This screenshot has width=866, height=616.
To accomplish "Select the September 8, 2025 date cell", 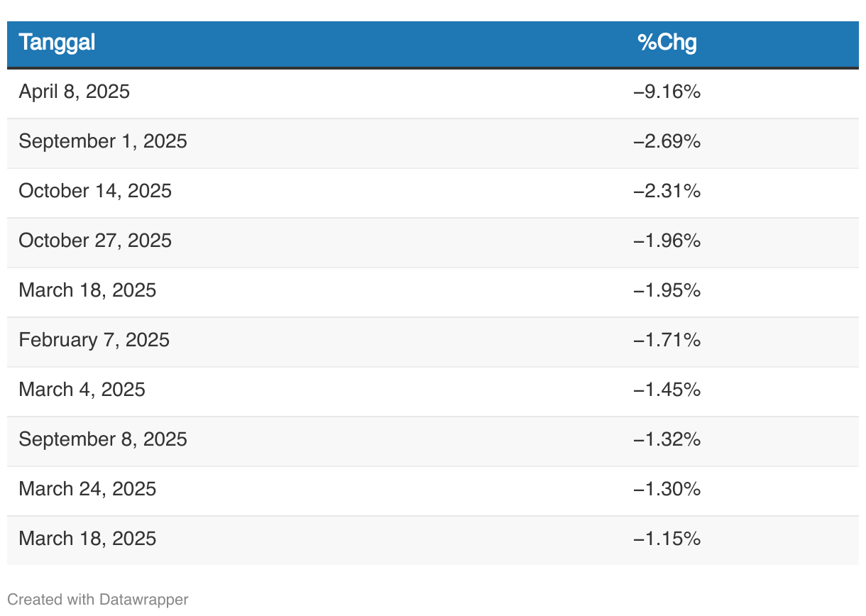I will (103, 439).
